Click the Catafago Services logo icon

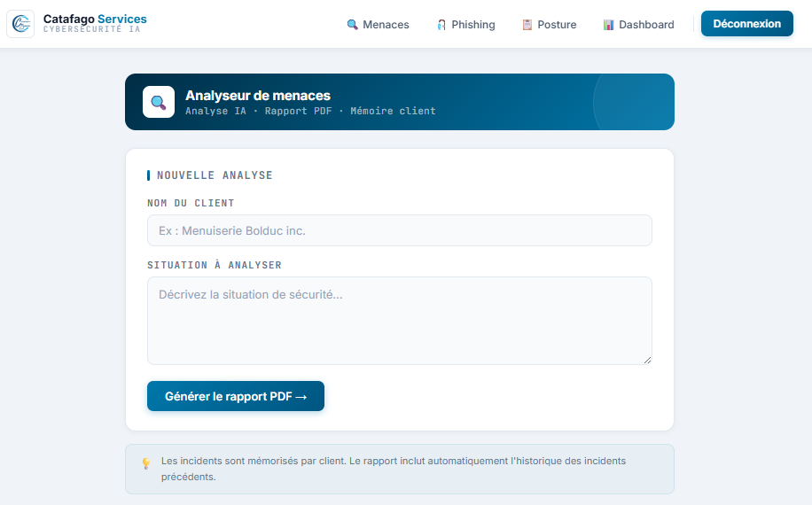click(20, 24)
